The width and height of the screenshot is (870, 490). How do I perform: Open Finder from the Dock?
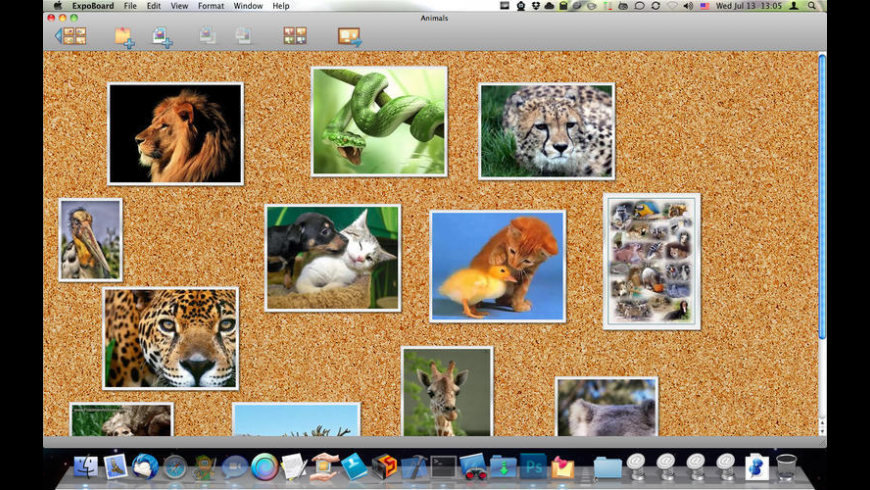click(86, 466)
